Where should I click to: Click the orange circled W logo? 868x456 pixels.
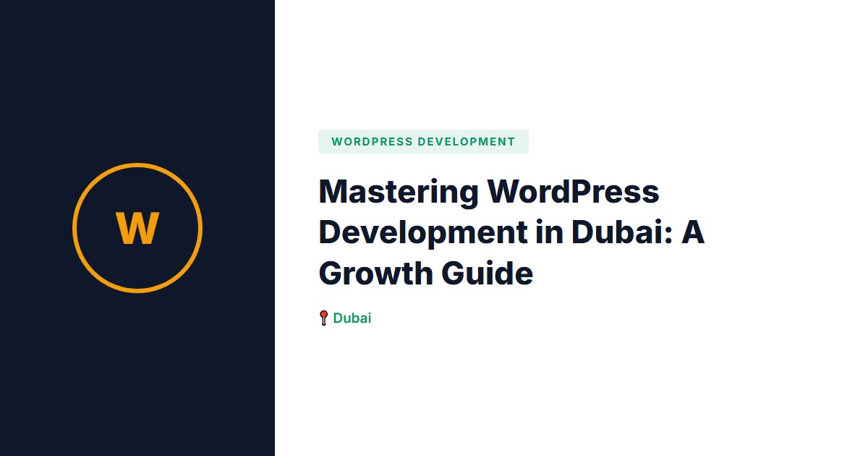(x=137, y=228)
